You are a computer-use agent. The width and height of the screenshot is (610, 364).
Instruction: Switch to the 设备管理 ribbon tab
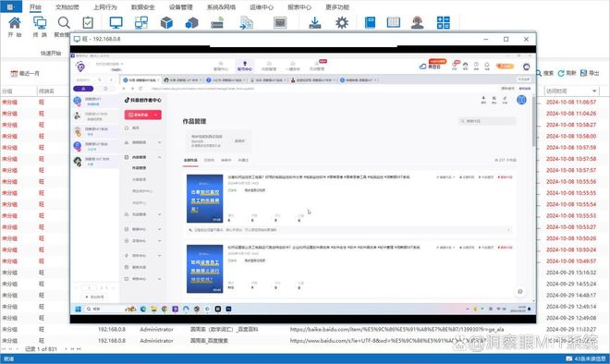(x=181, y=7)
